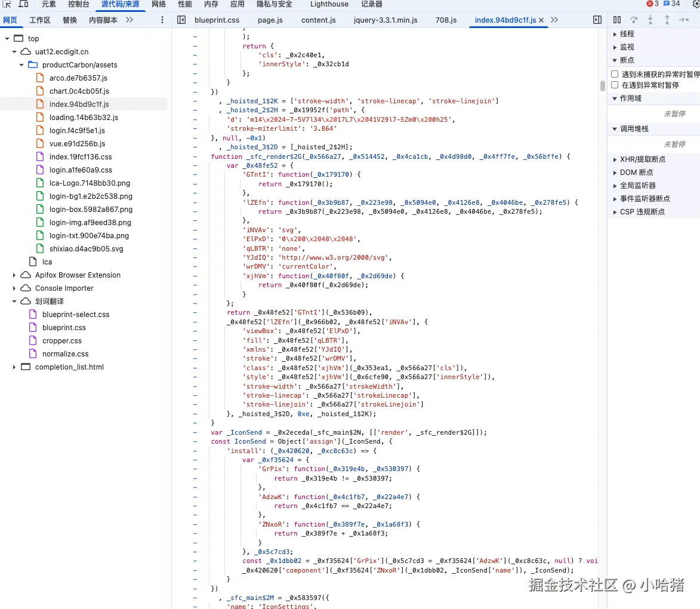Step into next function call
The width and height of the screenshot is (700, 609).
pyautogui.click(x=650, y=20)
